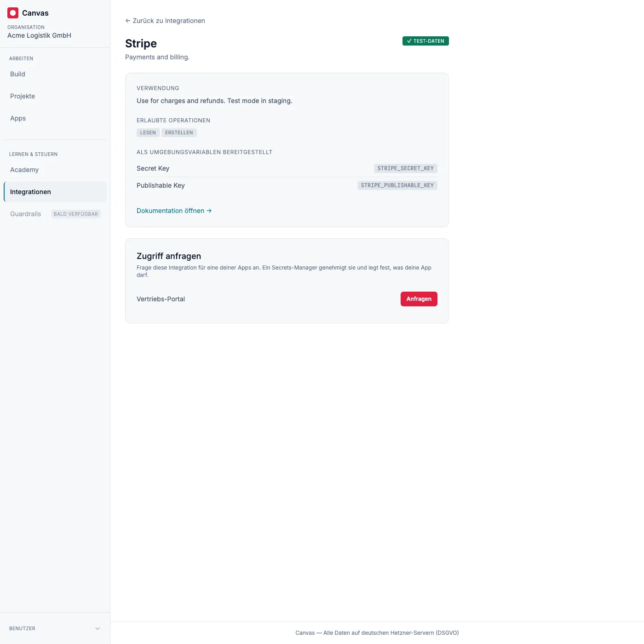Click the Guardrails sidebar item
644x644 pixels.
click(55, 214)
